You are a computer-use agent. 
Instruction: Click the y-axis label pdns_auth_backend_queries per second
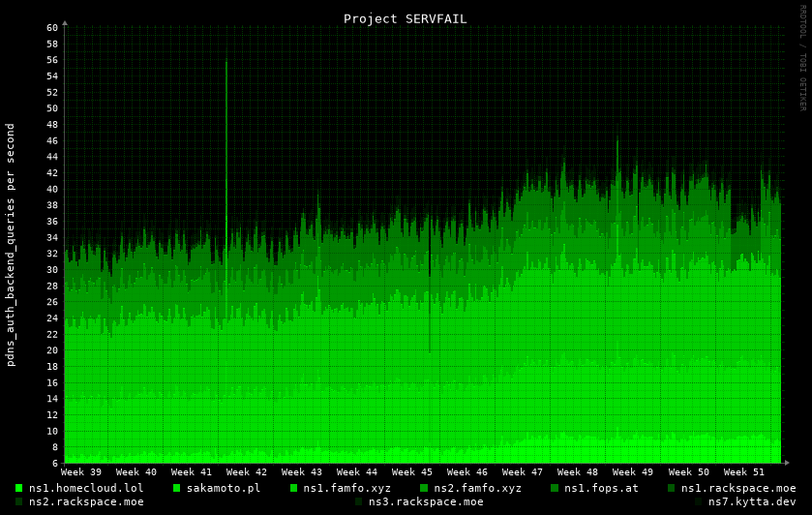click(11, 244)
